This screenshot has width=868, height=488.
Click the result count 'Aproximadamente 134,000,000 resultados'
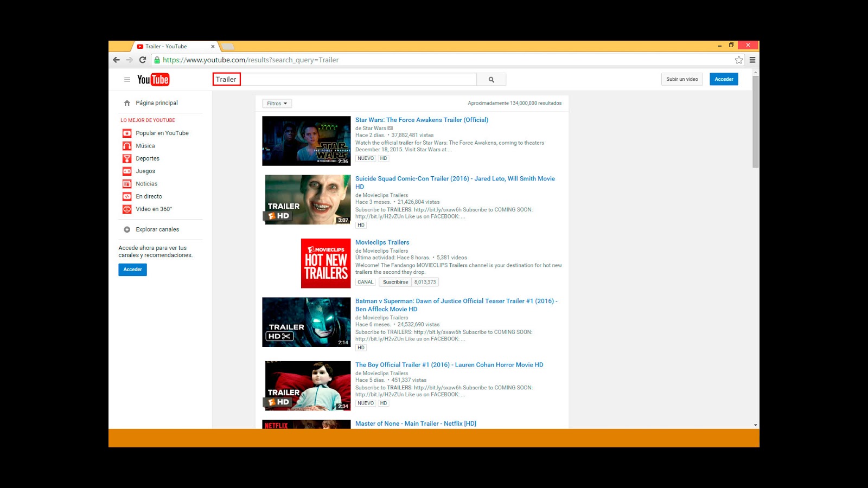point(515,103)
